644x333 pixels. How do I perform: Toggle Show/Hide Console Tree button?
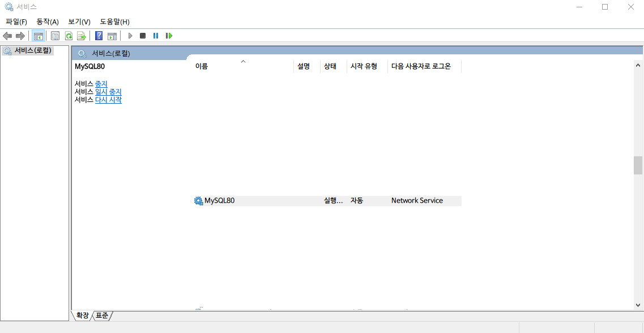pos(38,36)
